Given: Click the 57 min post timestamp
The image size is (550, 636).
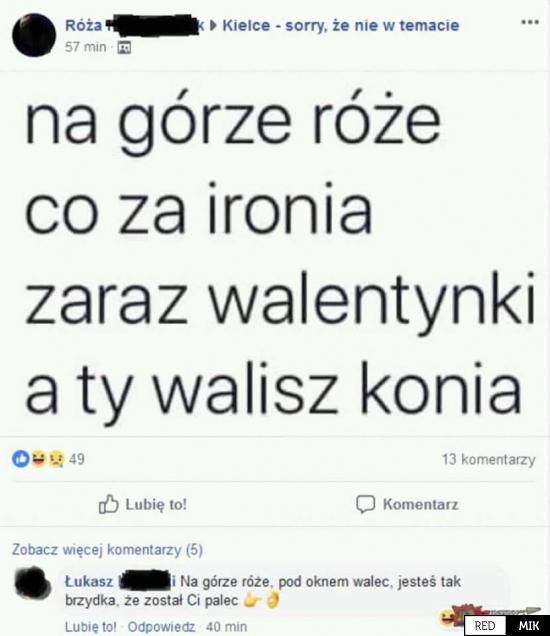Looking at the screenshot, I should (x=86, y=47).
